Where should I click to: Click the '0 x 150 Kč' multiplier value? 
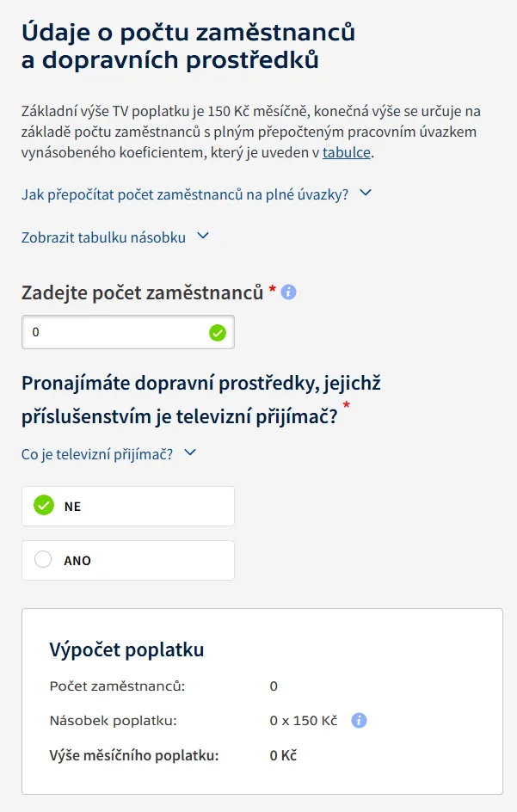coord(304,720)
